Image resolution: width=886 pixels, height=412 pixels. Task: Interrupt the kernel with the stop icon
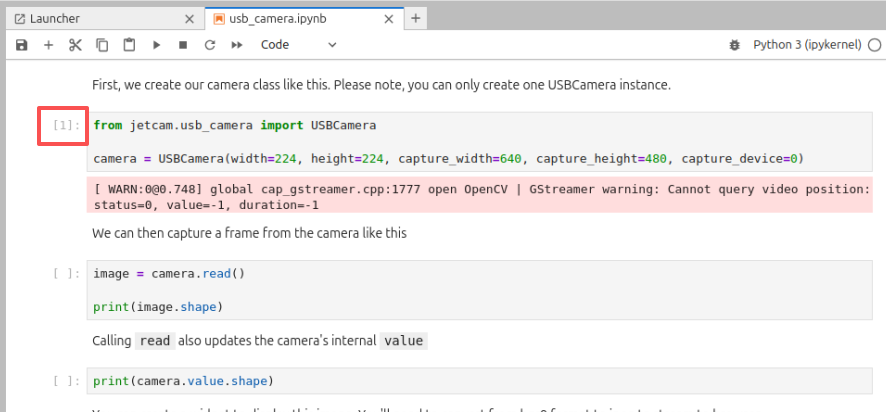(x=183, y=45)
